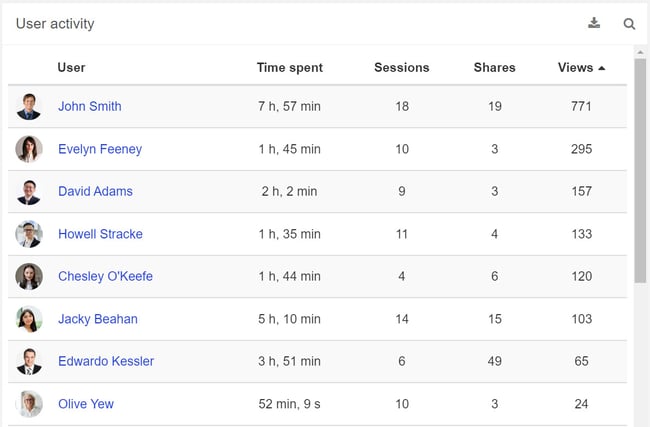This screenshot has height=427, width=650.
Task: Open Jacky Beahan user link
Action: pyautogui.click(x=98, y=319)
